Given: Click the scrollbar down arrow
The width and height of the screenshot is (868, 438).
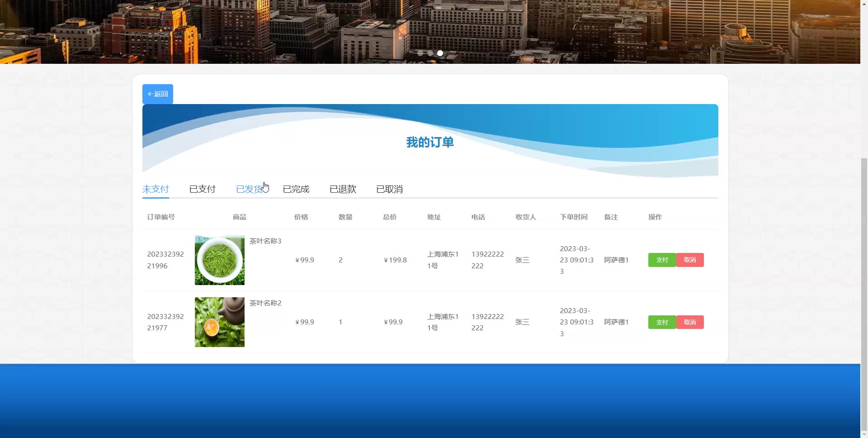Looking at the screenshot, I should click(x=864, y=434).
